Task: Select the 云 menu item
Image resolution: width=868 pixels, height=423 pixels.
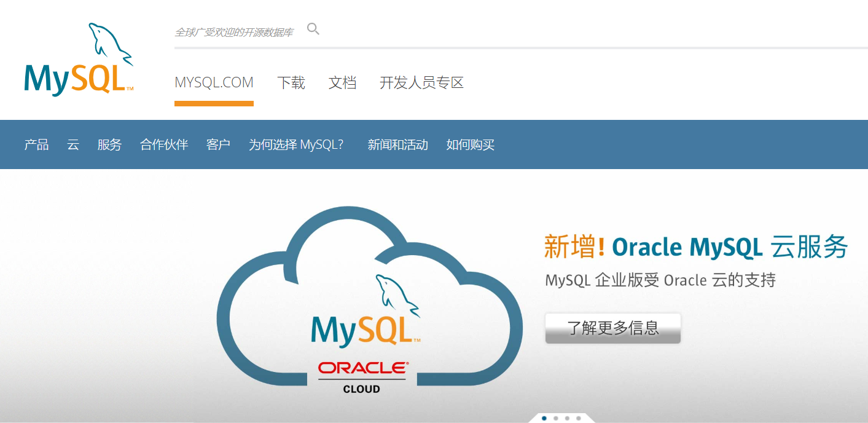Action: click(x=73, y=144)
